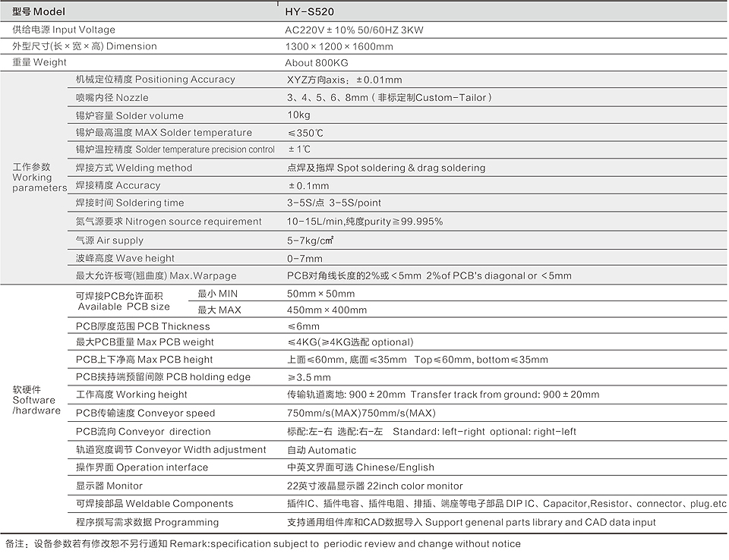Viewport: 729px width, 560px height.
Task: Select the Conveyor speed label
Action: click(146, 413)
